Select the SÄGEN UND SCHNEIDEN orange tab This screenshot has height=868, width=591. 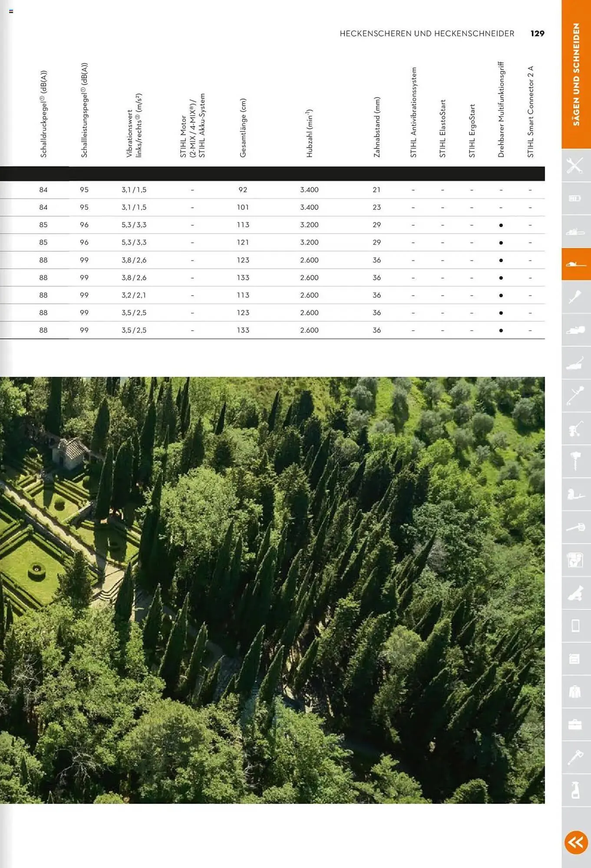pyautogui.click(x=576, y=74)
